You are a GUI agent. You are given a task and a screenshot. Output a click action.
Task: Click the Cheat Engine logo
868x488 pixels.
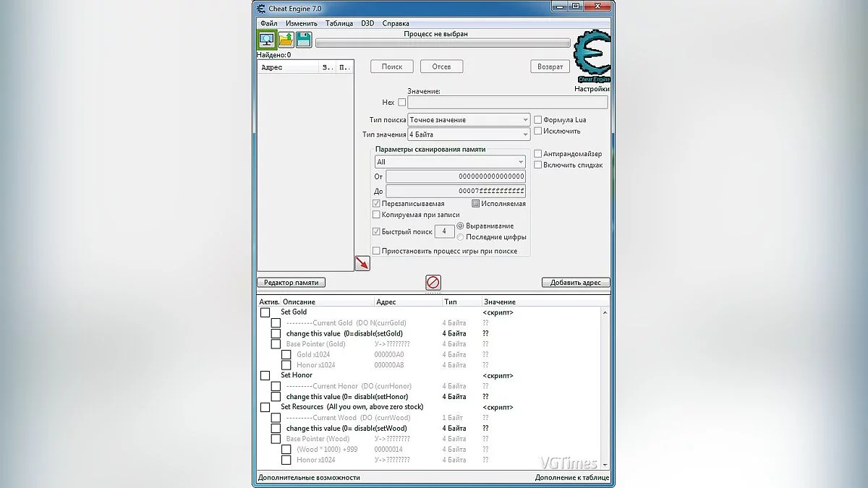[x=592, y=56]
